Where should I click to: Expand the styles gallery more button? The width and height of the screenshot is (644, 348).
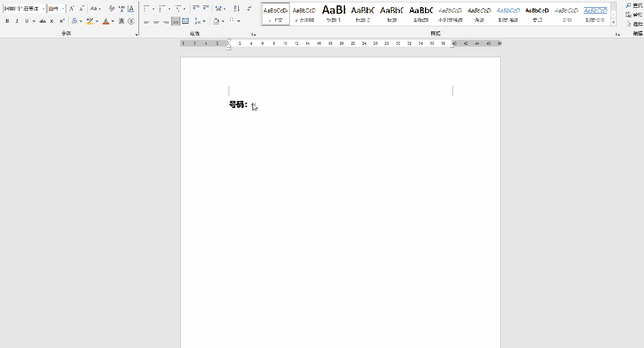coord(614,22)
